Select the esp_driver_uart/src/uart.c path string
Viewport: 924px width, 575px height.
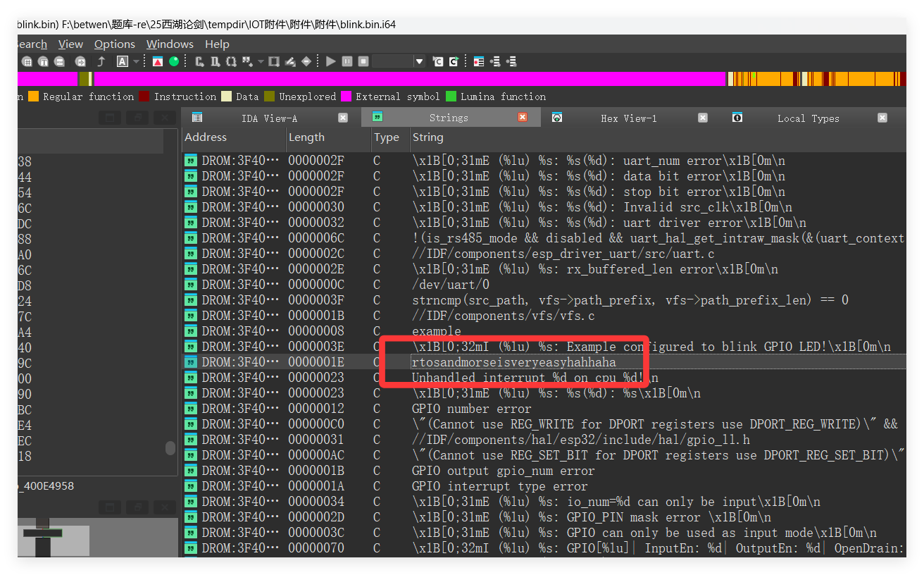563,254
